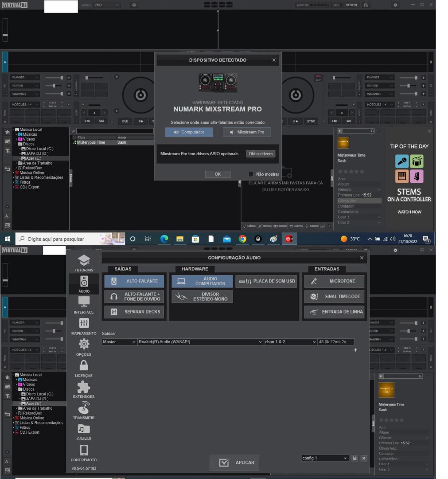
Task: Open Opções gear in settings sidebar
Action: click(x=84, y=348)
